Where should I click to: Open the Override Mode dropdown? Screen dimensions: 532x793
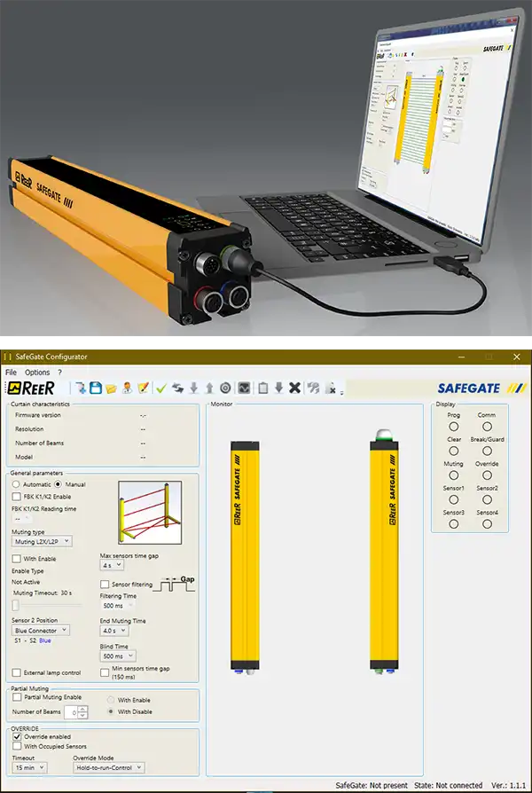tap(109, 767)
